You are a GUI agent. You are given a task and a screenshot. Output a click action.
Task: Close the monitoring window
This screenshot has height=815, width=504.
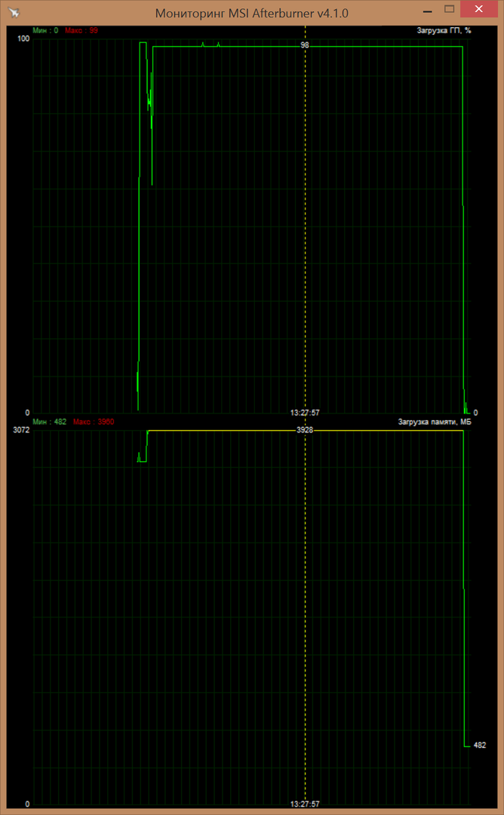(481, 11)
